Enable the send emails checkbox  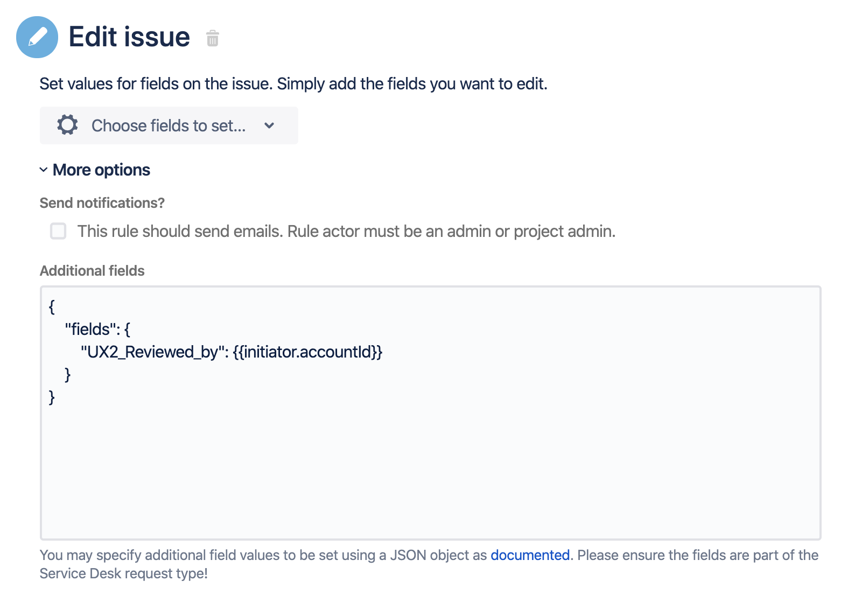pos(58,231)
